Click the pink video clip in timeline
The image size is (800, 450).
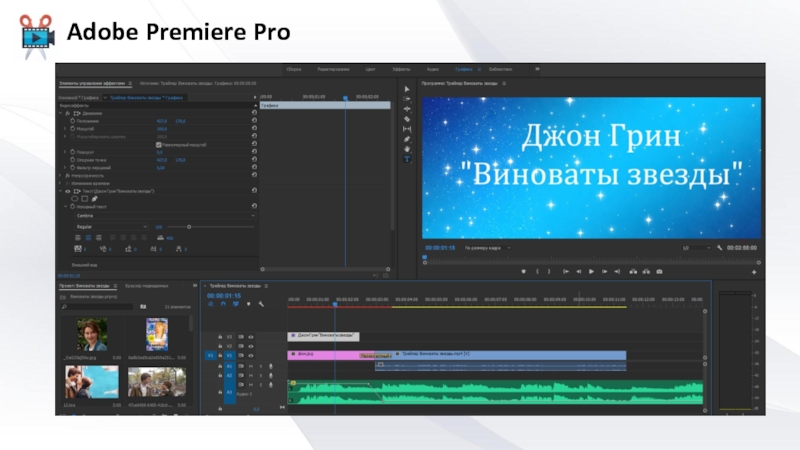click(x=322, y=354)
